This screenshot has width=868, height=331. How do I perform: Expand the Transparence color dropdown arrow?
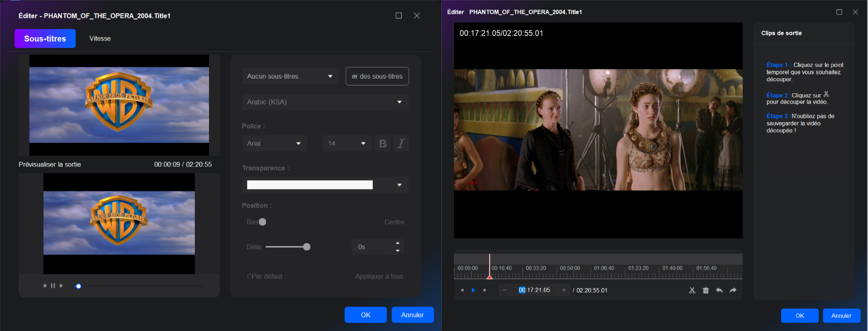[x=399, y=185]
